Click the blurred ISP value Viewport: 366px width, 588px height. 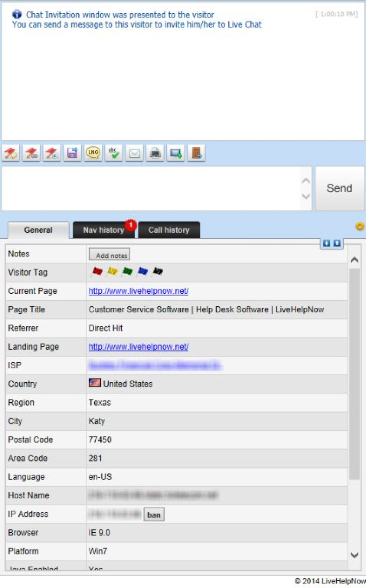[155, 365]
